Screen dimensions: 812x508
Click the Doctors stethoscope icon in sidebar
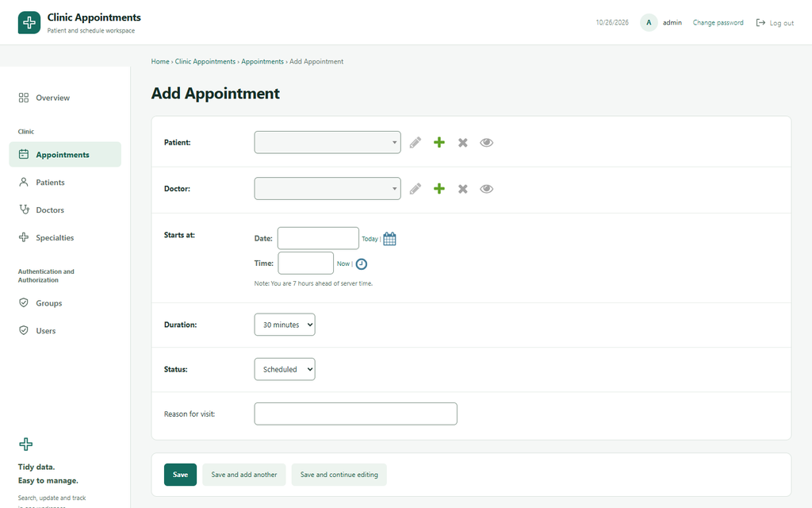[x=24, y=210]
